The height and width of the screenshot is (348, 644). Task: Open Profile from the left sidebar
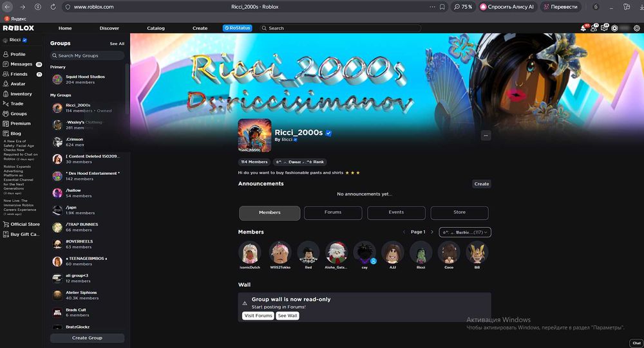(x=14, y=54)
